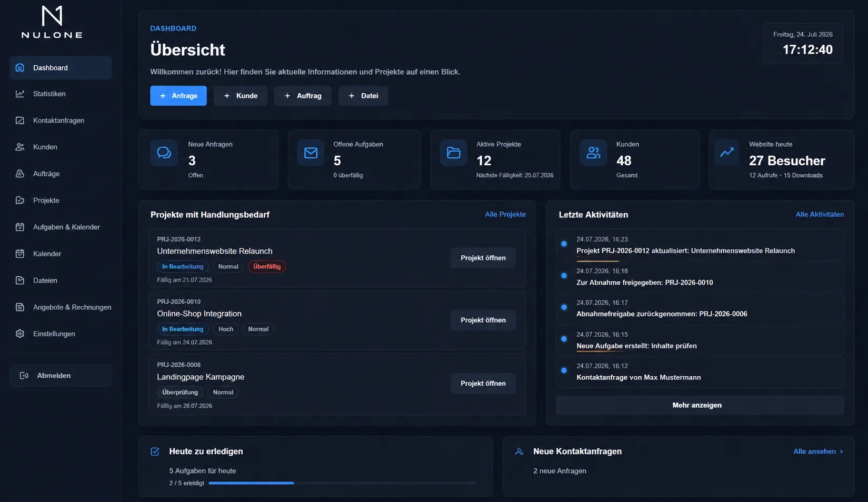The height and width of the screenshot is (502, 868).
Task: Click the Aktive Projekte folder icon
Action: tap(453, 153)
